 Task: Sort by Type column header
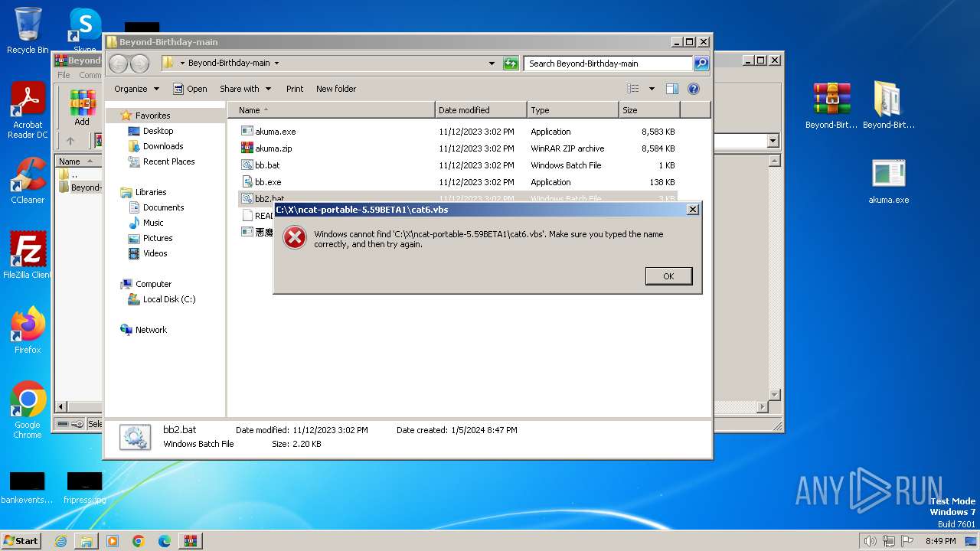573,110
